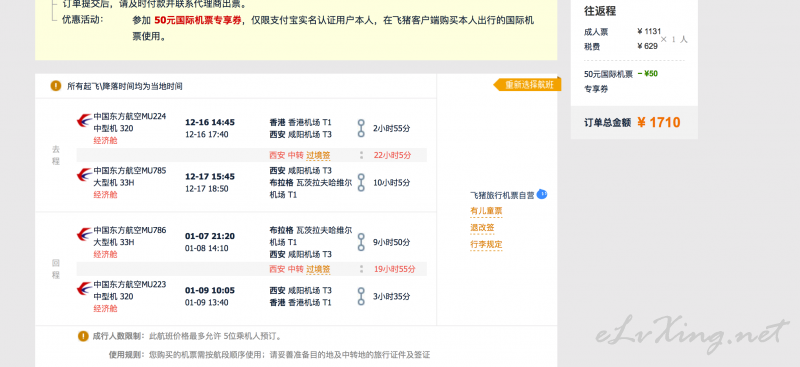The image size is (800, 367).
Task: Click the route connector icon for 9小时50分 flight
Action: 361,242
